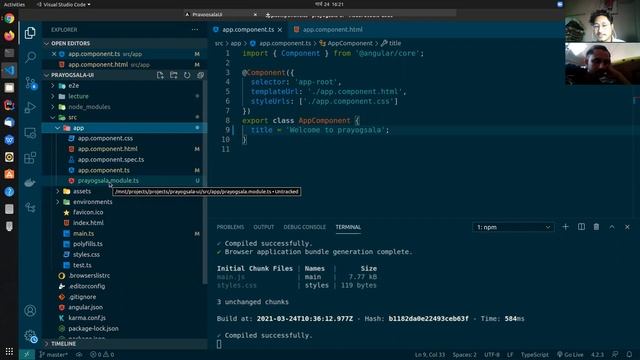
Task: Click Spaces: 2 indentation setting
Action: pos(464,354)
